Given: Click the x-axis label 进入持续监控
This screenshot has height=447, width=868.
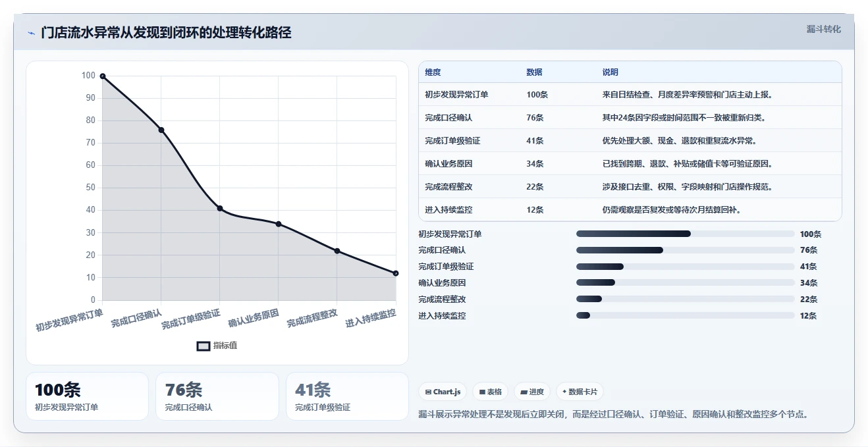Looking at the screenshot, I should coord(371,318).
